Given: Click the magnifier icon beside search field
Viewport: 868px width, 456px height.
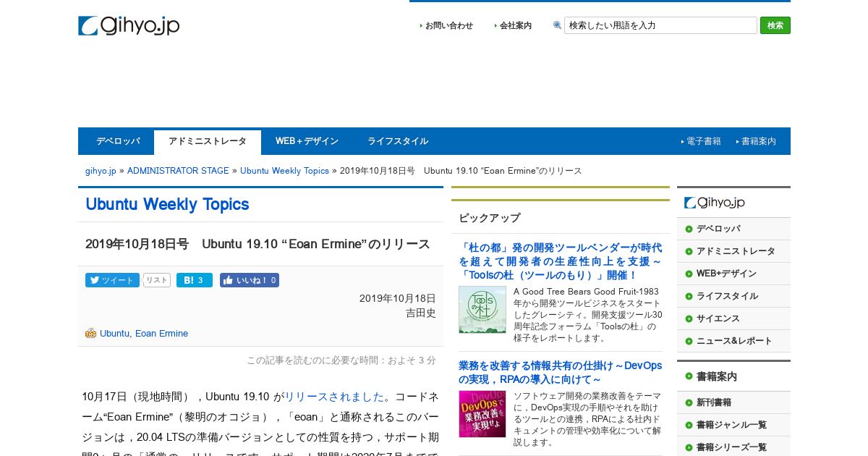Looking at the screenshot, I should [557, 25].
